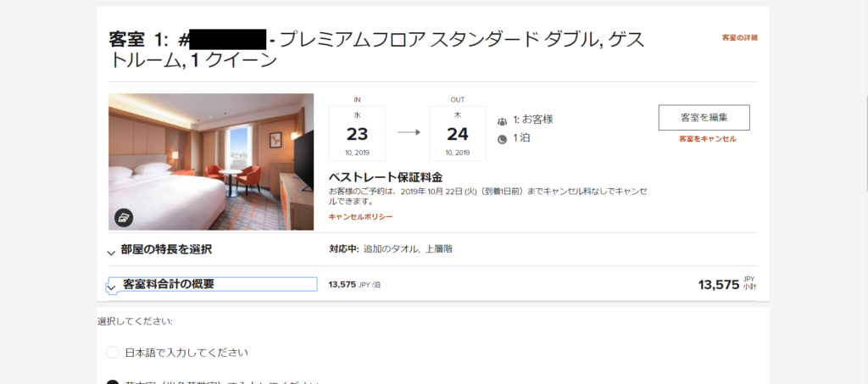868x384 pixels.
Task: Expand the 部屋の特長を選択 chevron
Action: [x=111, y=253]
